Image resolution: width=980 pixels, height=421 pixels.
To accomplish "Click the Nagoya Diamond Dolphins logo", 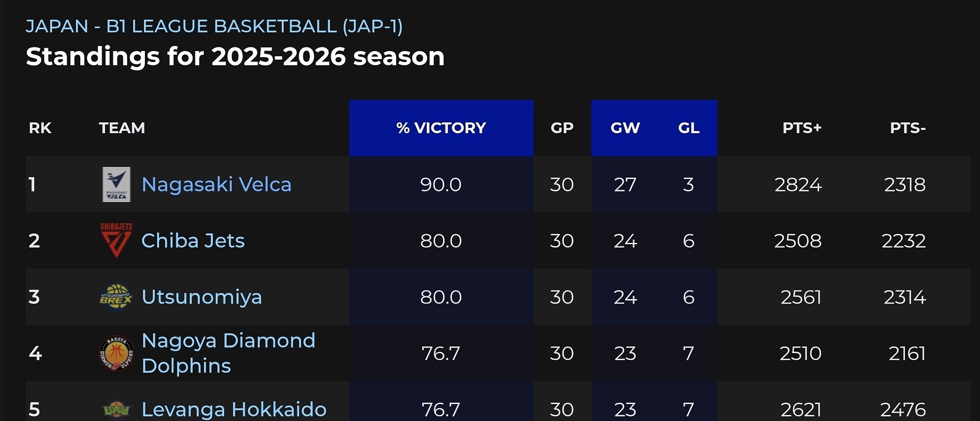I will (x=116, y=353).
